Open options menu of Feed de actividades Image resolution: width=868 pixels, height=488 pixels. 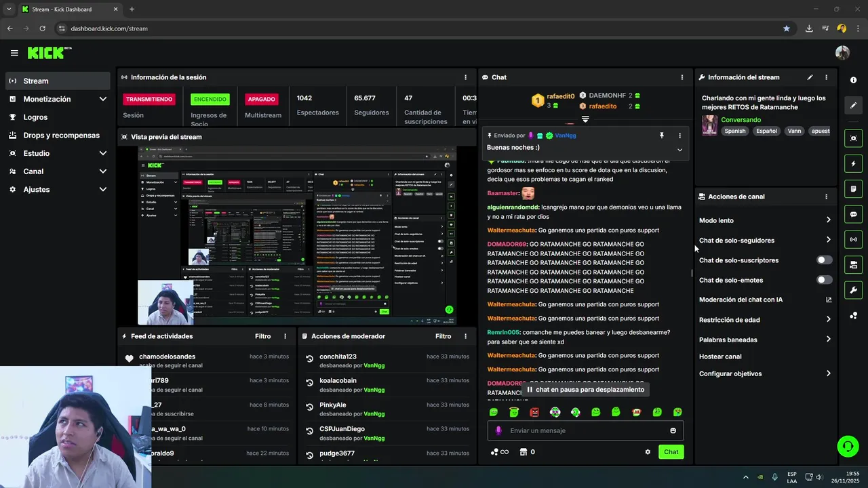click(x=285, y=336)
